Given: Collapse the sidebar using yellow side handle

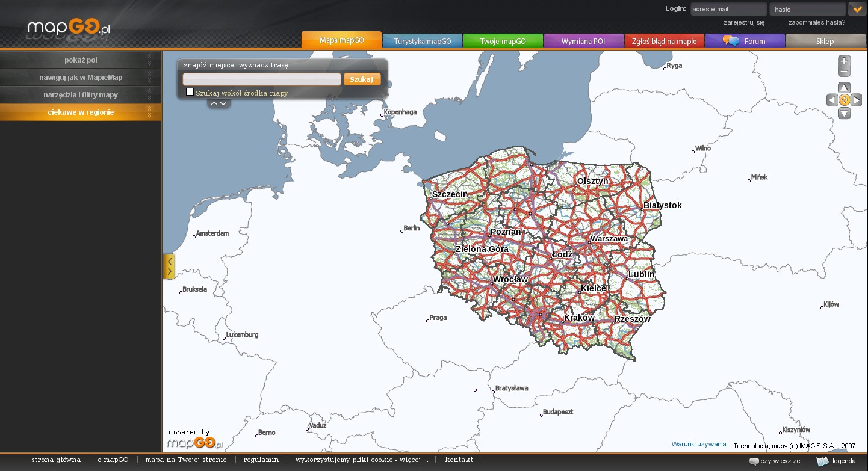Looking at the screenshot, I should click(x=169, y=266).
